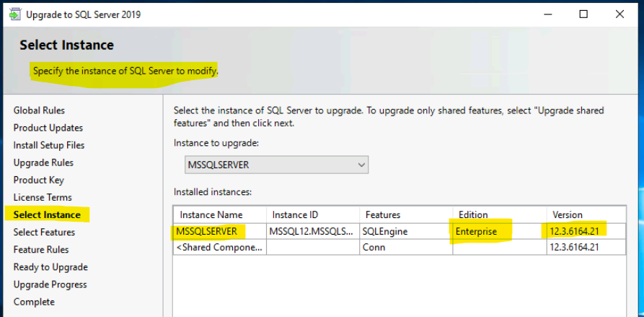Open Upgrade Progress step
The height and width of the screenshot is (317, 644).
(50, 285)
